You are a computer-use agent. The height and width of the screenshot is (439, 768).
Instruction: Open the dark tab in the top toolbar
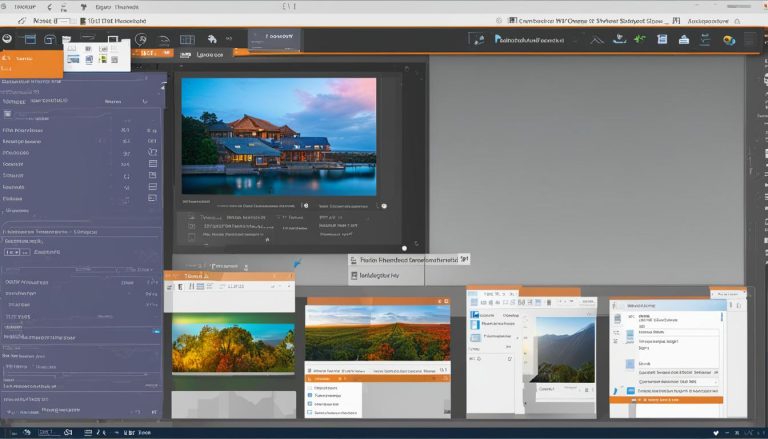tap(273, 40)
